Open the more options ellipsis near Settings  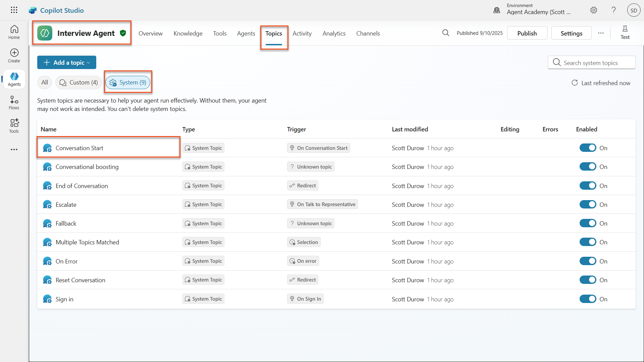[x=601, y=33]
